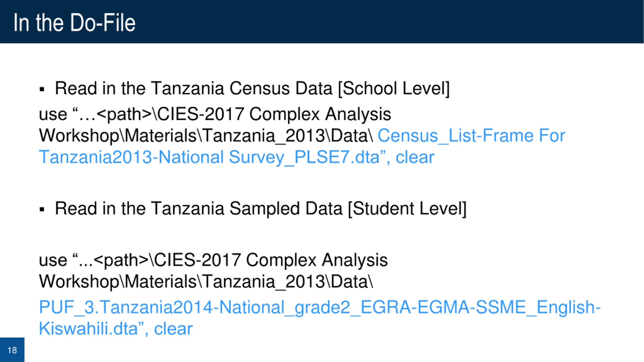644x362 pixels.
Task: Open blue "PUF_3.Tanzania2014-National_grade2" file name
Action: pos(195,307)
